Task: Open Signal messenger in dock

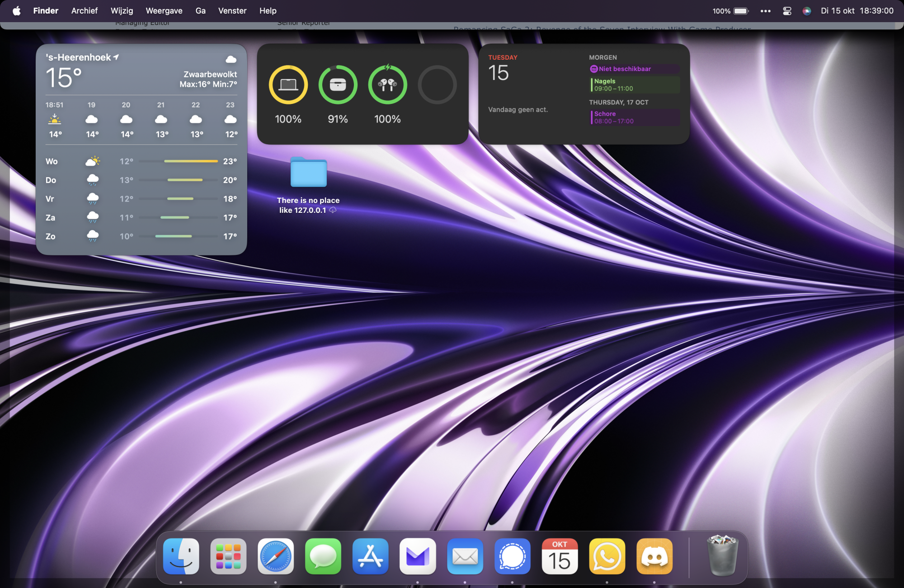Action: (x=512, y=556)
